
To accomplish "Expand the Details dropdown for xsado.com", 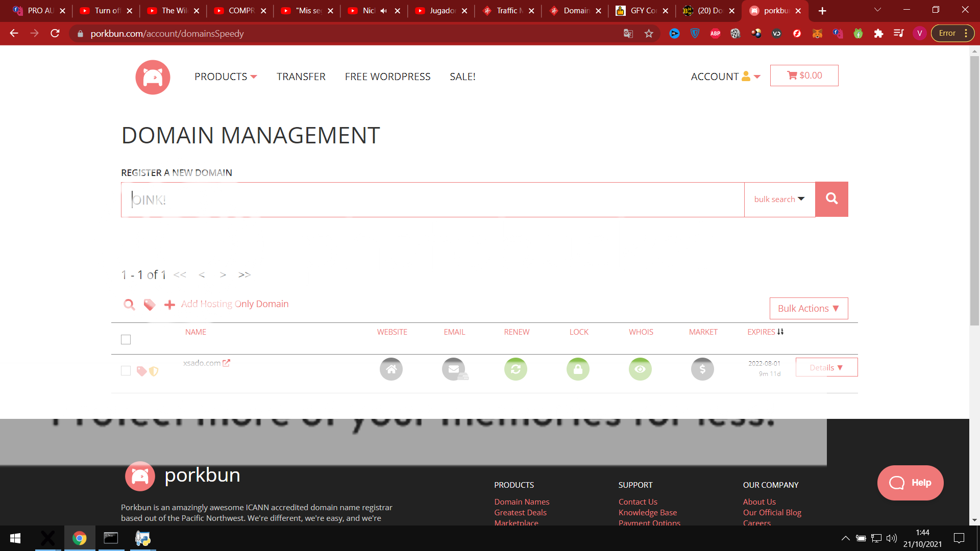I will pos(826,367).
